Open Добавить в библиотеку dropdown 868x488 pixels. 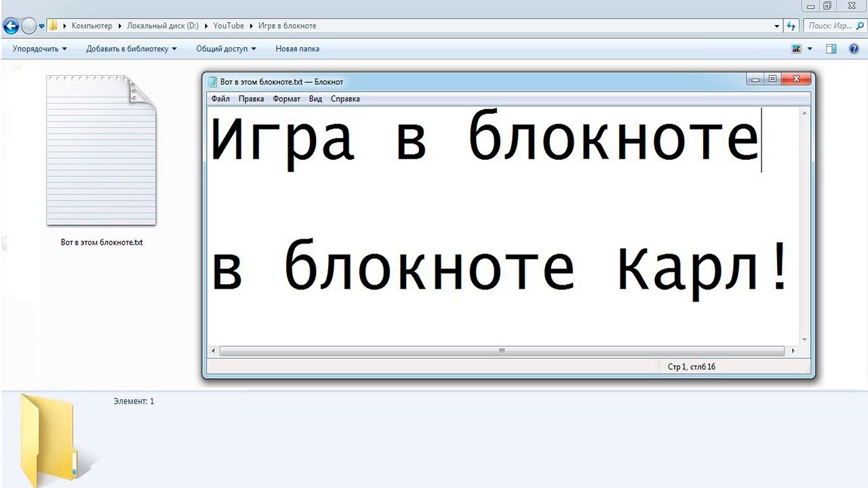131,49
